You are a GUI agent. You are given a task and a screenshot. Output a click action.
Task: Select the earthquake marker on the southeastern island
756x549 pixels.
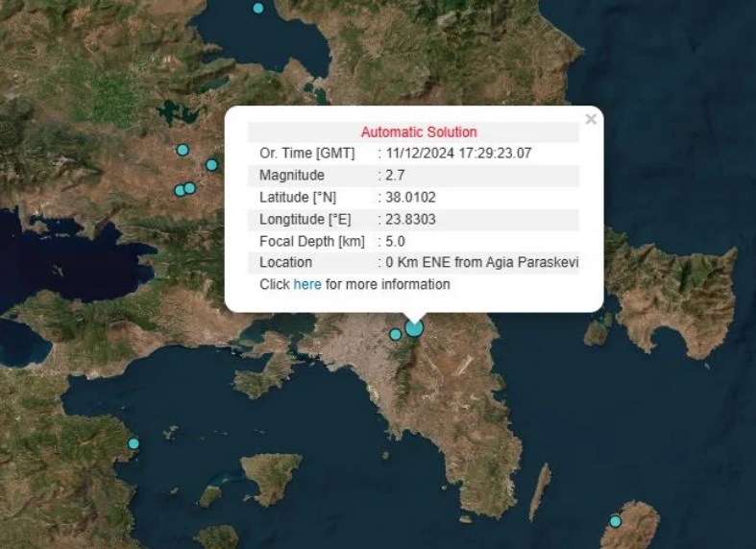tap(616, 521)
